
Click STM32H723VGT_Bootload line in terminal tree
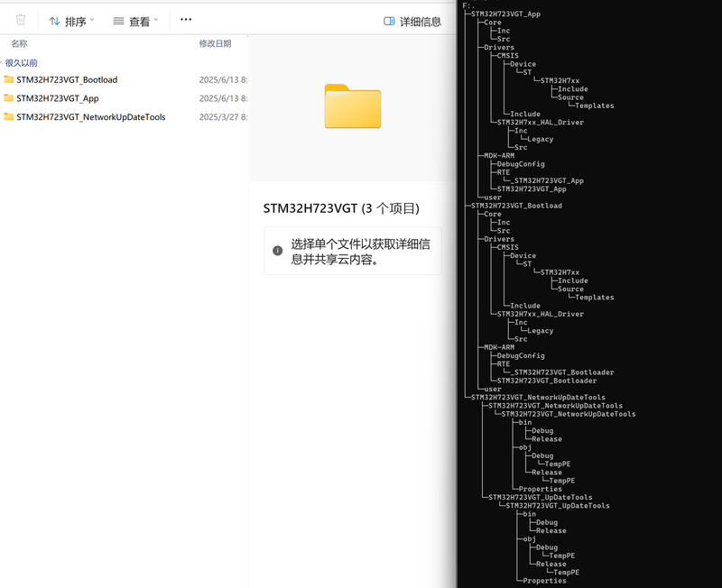pos(516,206)
